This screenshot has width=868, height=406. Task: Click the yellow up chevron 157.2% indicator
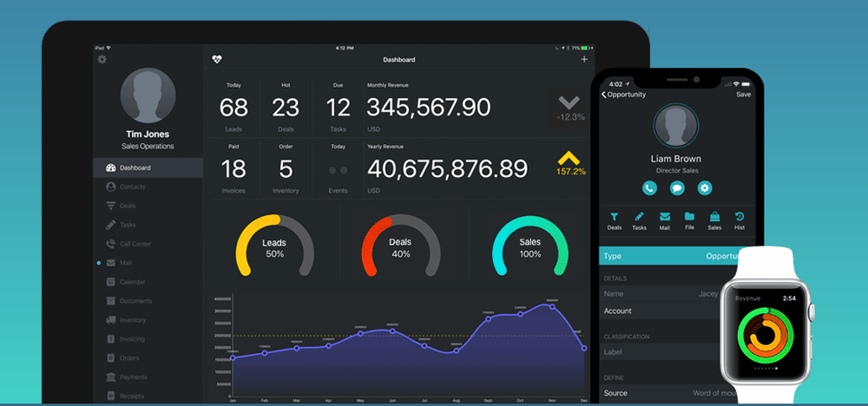point(571,164)
